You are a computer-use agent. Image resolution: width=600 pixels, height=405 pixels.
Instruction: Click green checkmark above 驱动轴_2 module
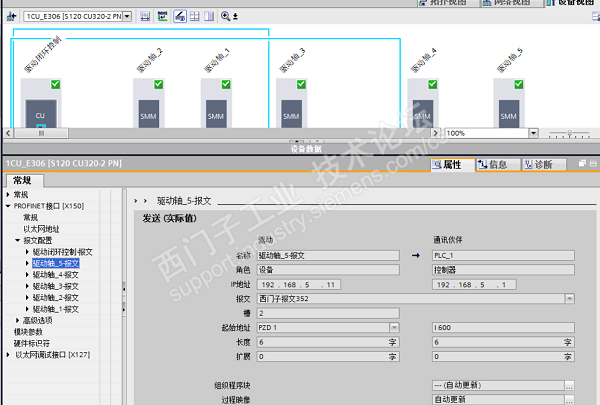pyautogui.click(x=158, y=84)
